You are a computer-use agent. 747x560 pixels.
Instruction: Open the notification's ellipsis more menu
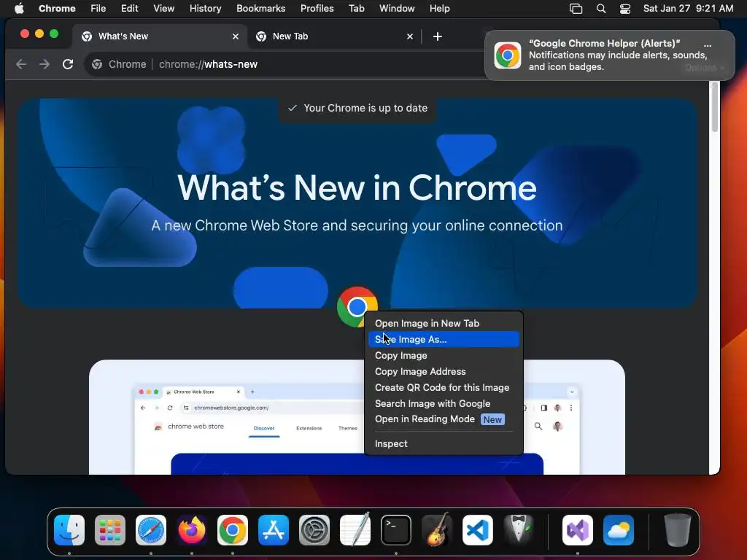708,45
